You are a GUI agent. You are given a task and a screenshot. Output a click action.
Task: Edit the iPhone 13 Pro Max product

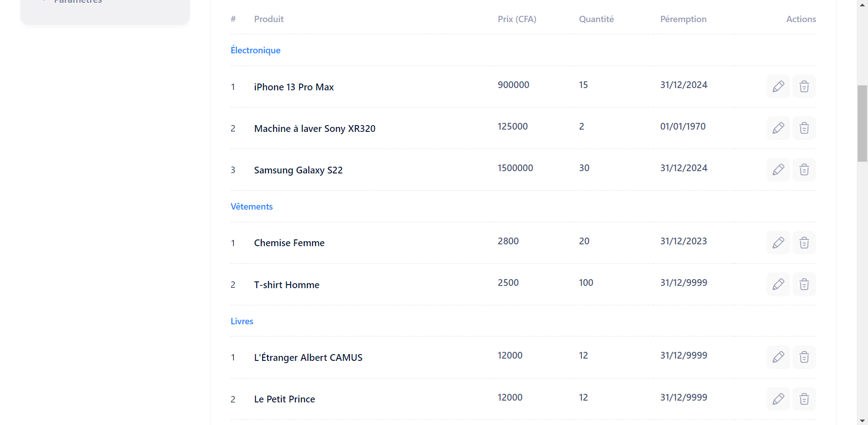pyautogui.click(x=778, y=86)
